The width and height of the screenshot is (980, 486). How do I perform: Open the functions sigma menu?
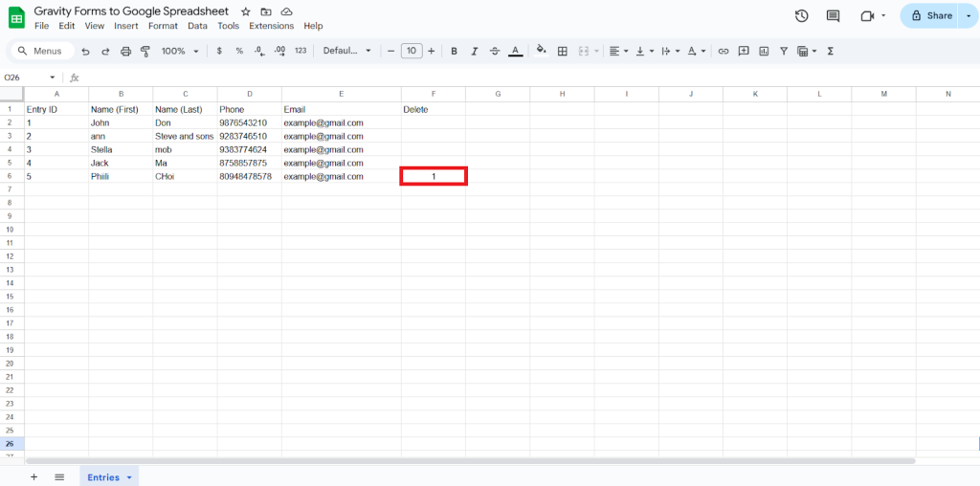click(x=831, y=52)
